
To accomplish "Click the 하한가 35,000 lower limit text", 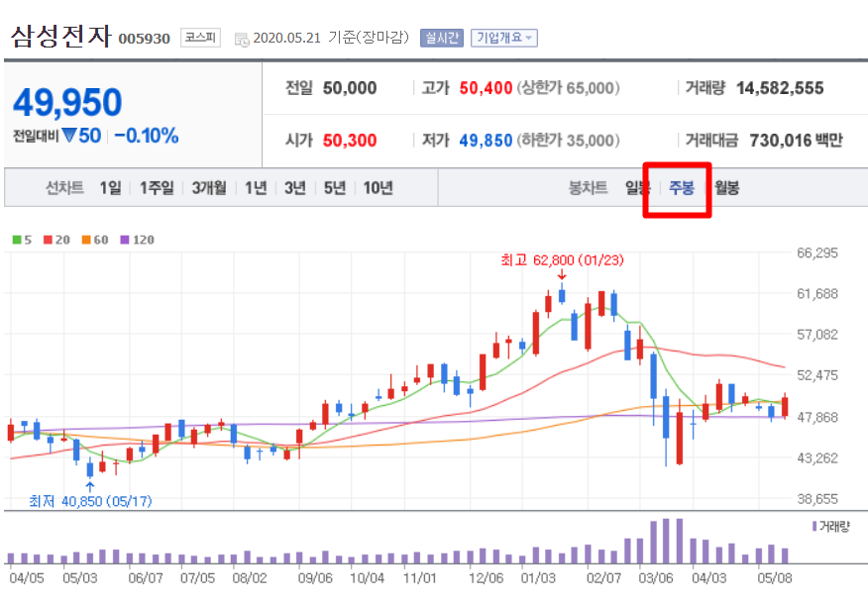I will (x=568, y=141).
